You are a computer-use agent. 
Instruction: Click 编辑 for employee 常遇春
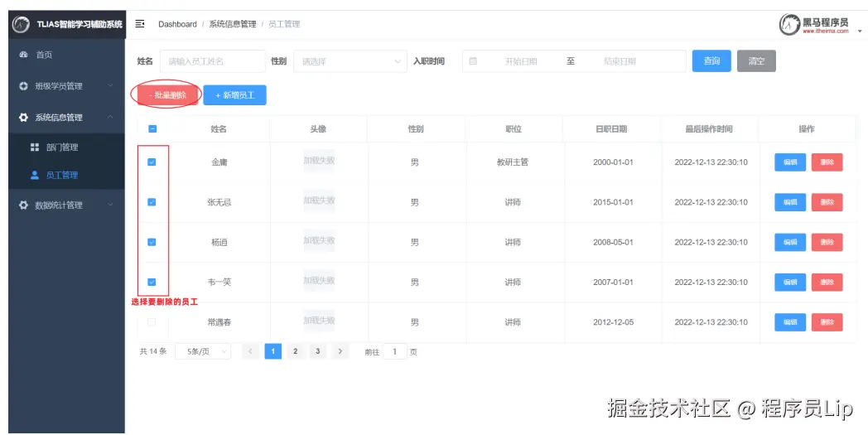(790, 322)
